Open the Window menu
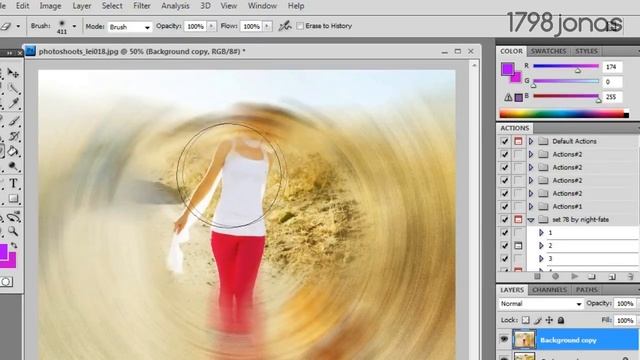This screenshot has height=360, width=640. pyautogui.click(x=262, y=6)
